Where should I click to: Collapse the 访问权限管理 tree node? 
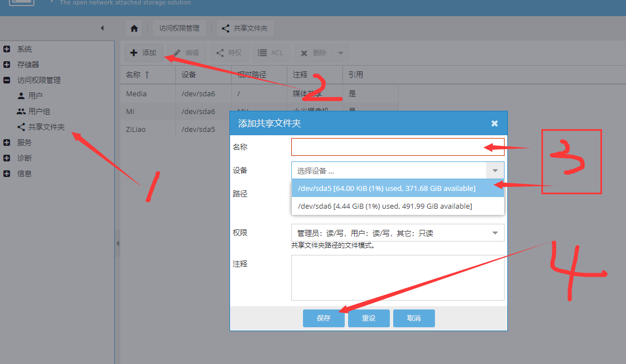point(7,80)
